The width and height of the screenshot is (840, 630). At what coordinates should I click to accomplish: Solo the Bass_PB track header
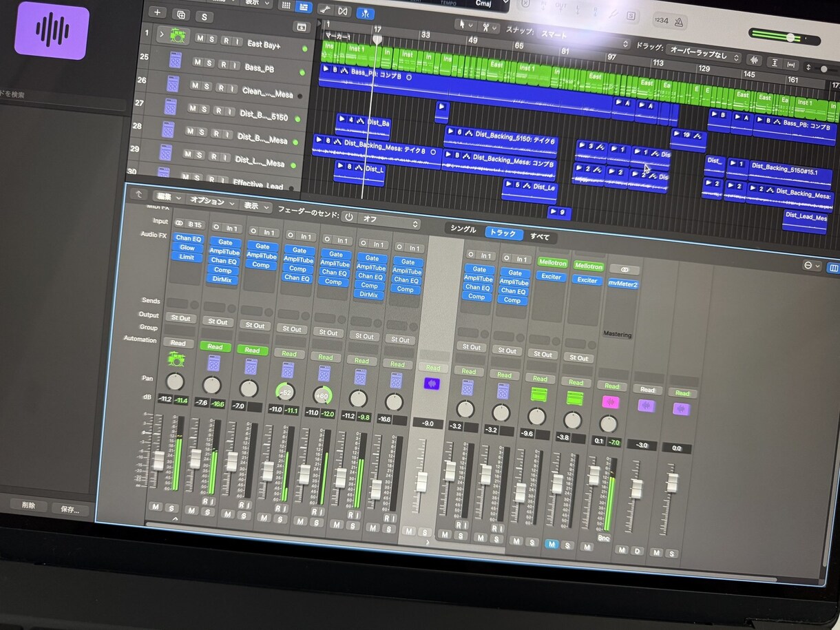[210, 63]
